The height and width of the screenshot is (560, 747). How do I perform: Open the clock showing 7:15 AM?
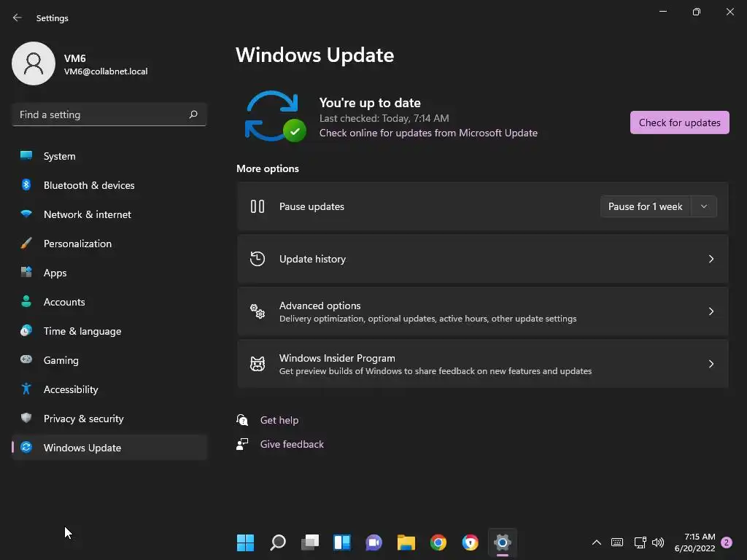coord(694,542)
